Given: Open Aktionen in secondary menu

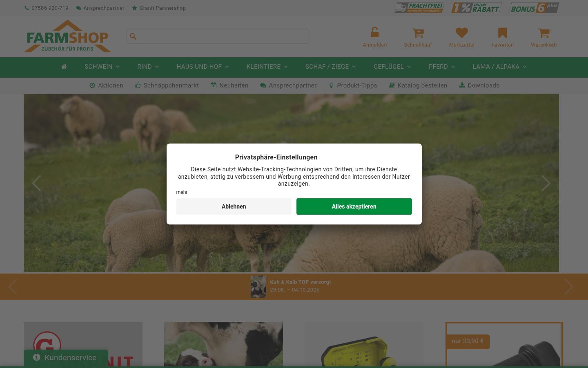Looking at the screenshot, I should 106,85.
